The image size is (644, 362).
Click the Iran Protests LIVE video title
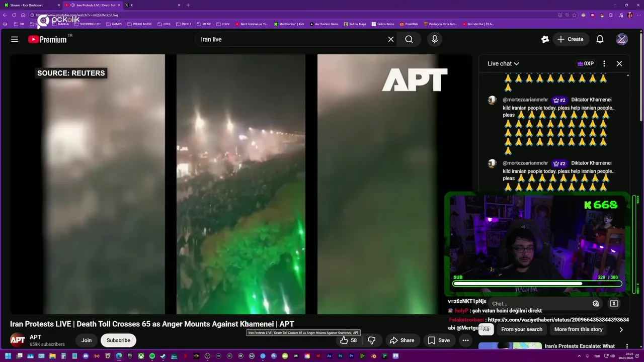[152, 324]
